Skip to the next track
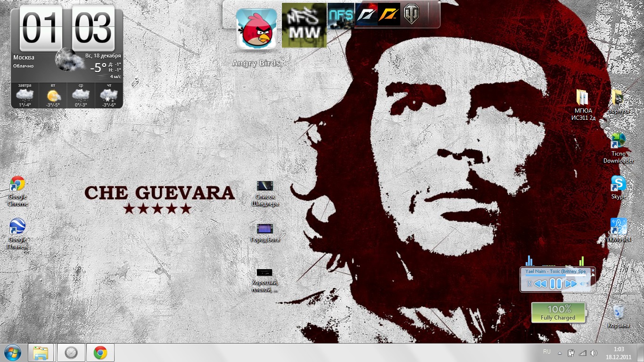Image resolution: width=644 pixels, height=362 pixels. [570, 283]
